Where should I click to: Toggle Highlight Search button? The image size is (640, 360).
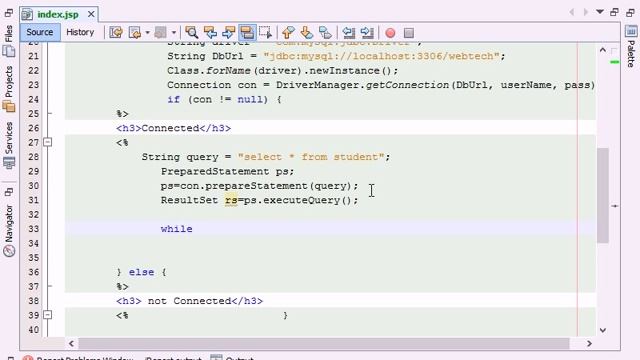247,32
